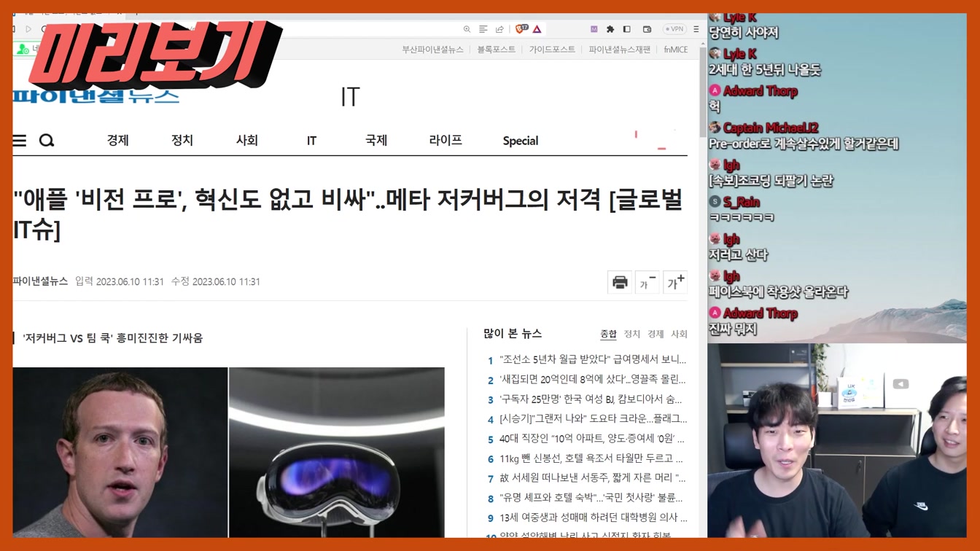Screen dimensions: 980x551
Task: Select the 사회 tab in 많이 본 뉴스
Action: click(679, 334)
